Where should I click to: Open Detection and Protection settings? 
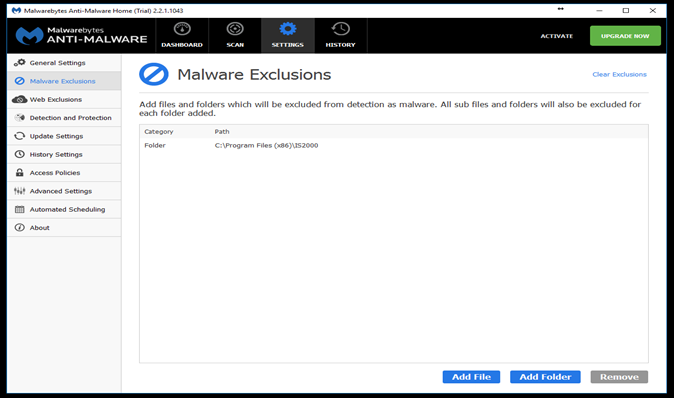tap(70, 117)
